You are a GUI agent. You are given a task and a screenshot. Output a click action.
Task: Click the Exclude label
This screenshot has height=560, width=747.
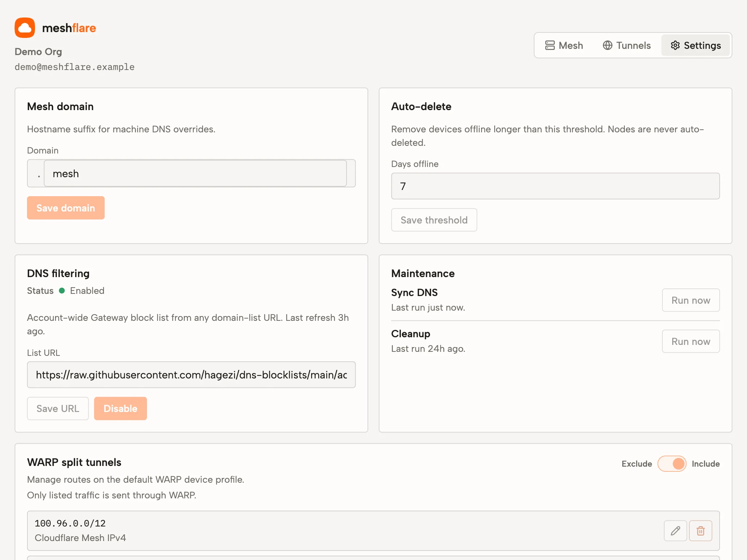pyautogui.click(x=636, y=464)
